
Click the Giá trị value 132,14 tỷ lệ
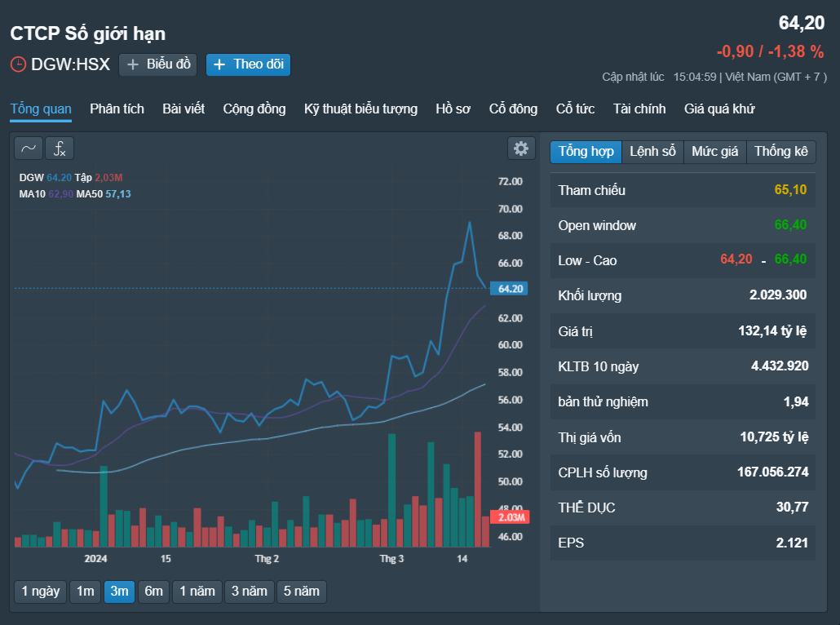(772, 330)
